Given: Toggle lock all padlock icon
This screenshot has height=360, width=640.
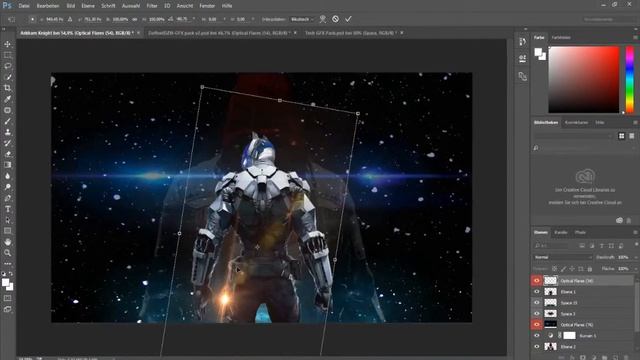Looking at the screenshot, I should coord(589,269).
